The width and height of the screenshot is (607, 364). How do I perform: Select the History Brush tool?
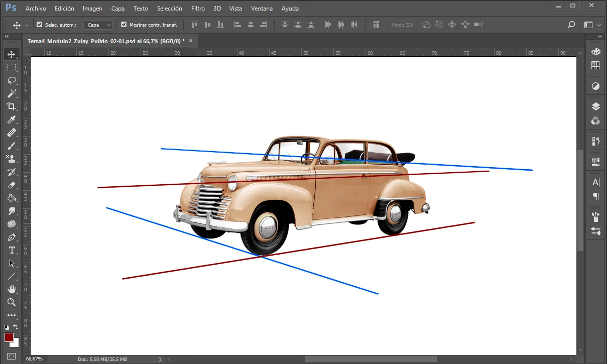12,172
